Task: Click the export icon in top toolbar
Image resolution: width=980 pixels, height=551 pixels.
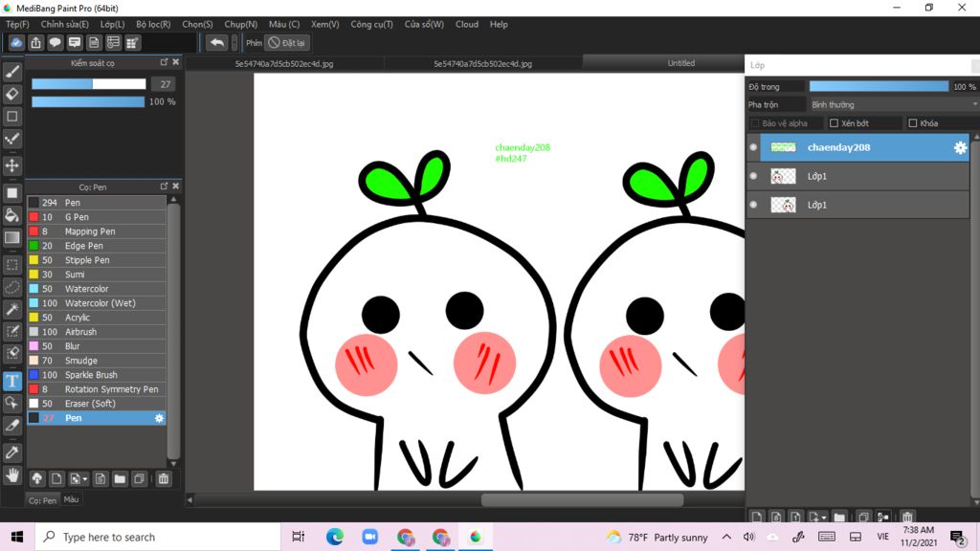Action: tap(35, 42)
